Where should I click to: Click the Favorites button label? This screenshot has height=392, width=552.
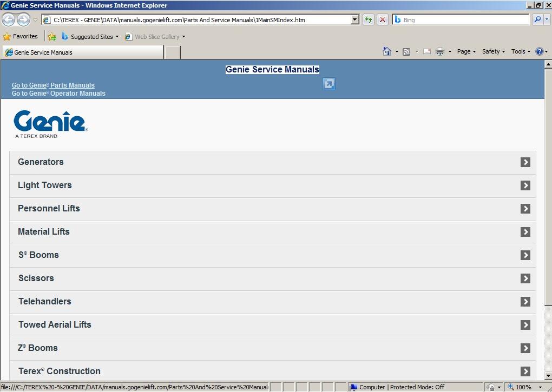tap(25, 36)
